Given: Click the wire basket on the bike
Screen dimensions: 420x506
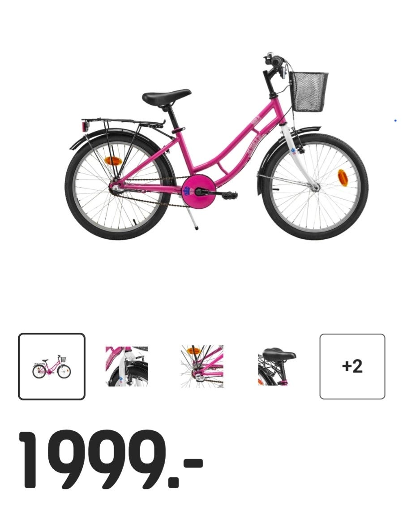Looking at the screenshot, I should pos(309,92).
